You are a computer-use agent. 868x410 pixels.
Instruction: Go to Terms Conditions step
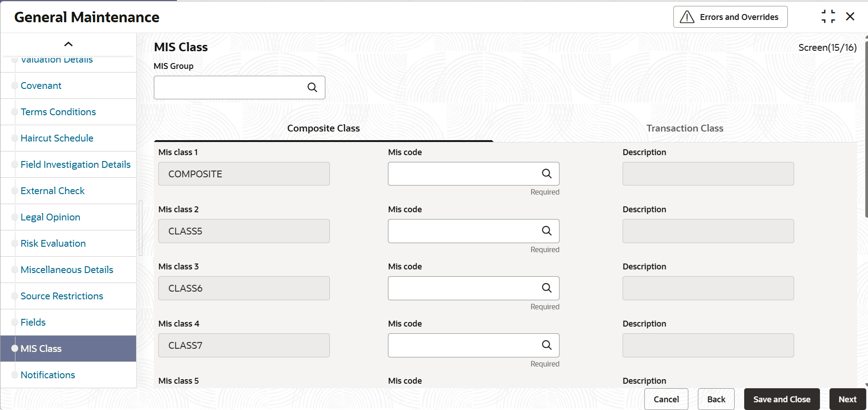[x=58, y=112]
